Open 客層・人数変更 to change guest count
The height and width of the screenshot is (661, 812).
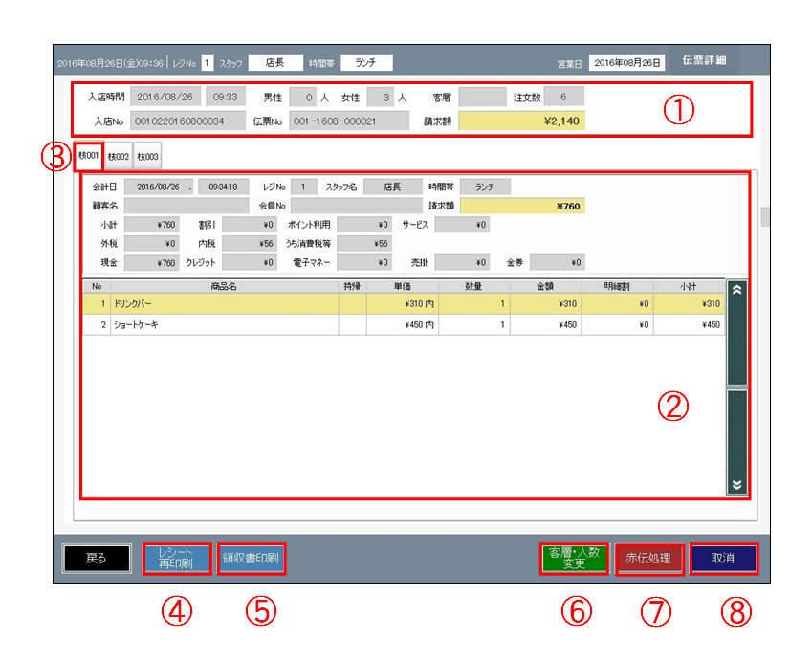coord(573,559)
